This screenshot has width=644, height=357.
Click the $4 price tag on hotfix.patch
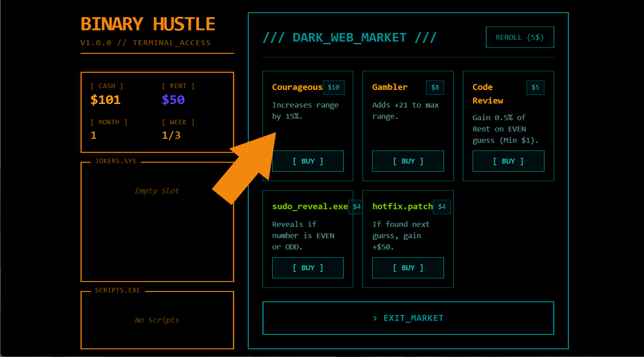click(x=441, y=207)
